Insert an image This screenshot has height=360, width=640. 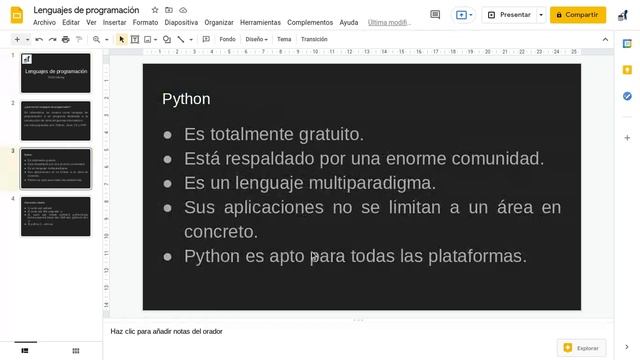(148, 39)
